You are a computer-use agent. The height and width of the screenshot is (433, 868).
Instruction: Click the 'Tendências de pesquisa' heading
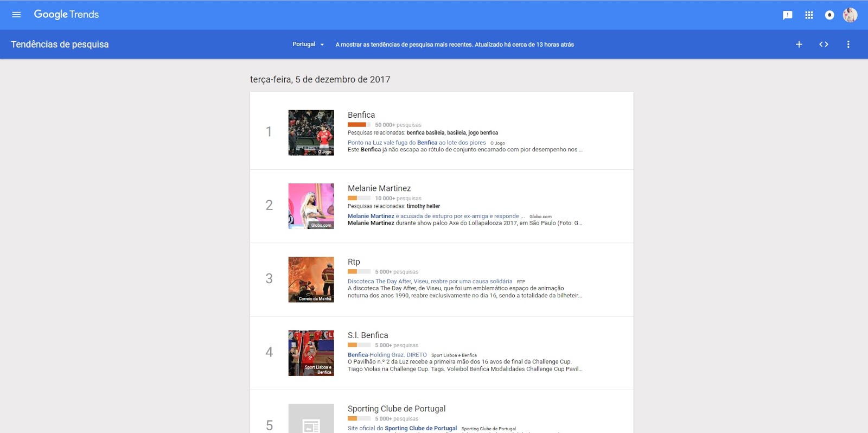[x=60, y=44]
